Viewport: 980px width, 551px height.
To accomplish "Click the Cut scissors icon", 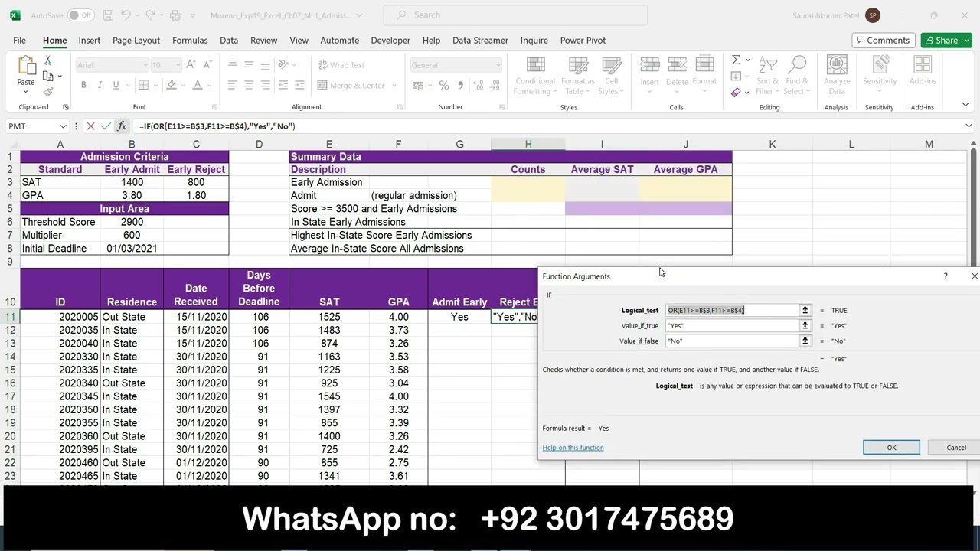I will point(47,61).
